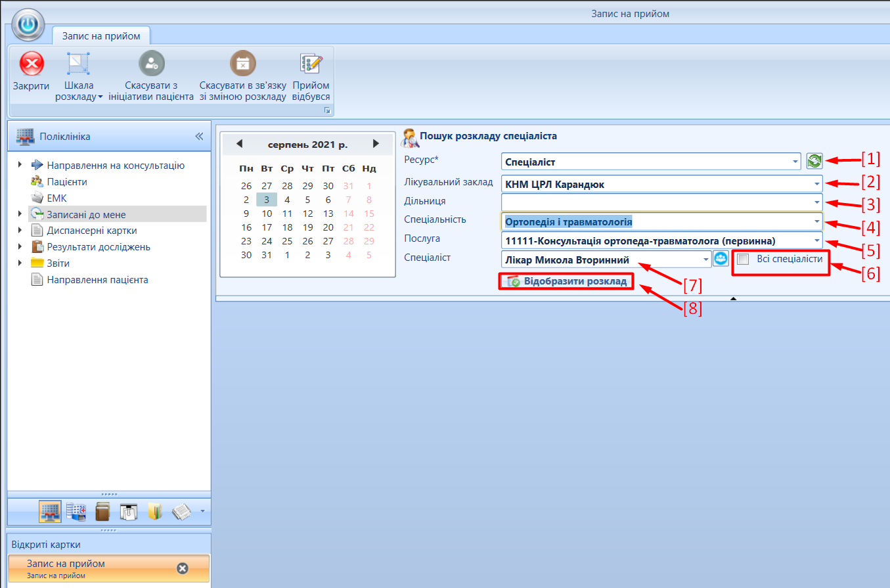Click Диспансерні картки tree item
Viewport: 890px width, 588px height.
coord(92,231)
